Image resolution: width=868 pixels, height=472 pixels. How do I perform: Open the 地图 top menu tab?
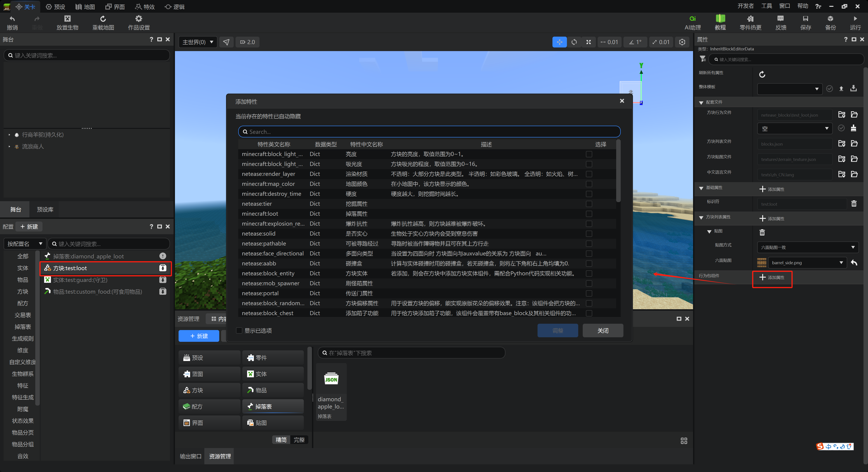(85, 7)
